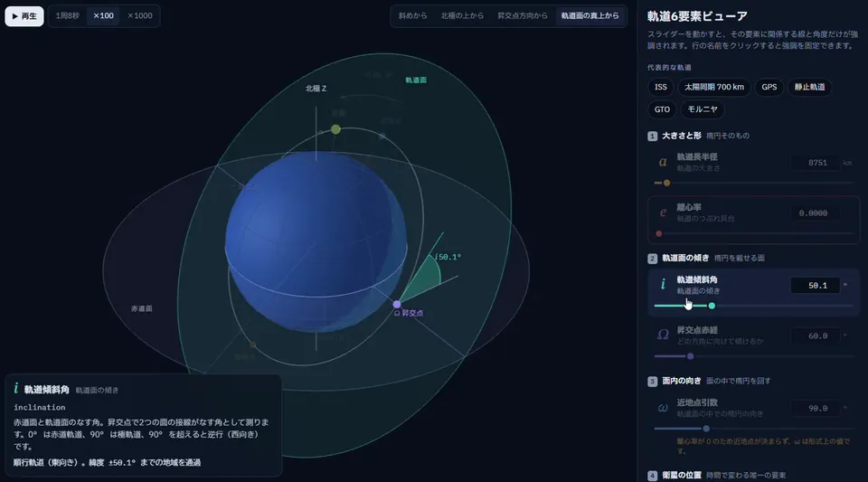Pin highlight on the 近地点引数 row name
The width and height of the screenshot is (868, 482).
point(697,402)
